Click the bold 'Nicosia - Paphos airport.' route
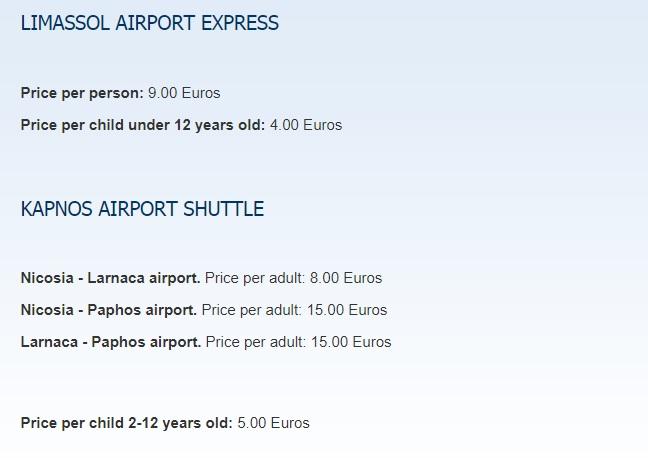 (x=108, y=310)
